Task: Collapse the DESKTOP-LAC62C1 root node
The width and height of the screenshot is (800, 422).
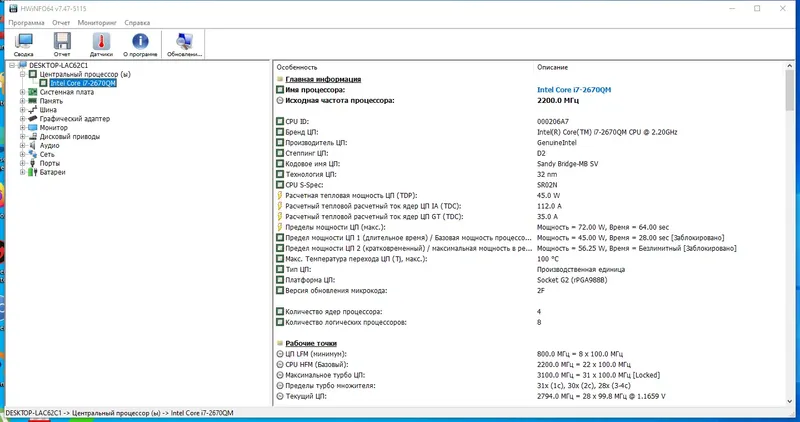Action: pos(12,65)
